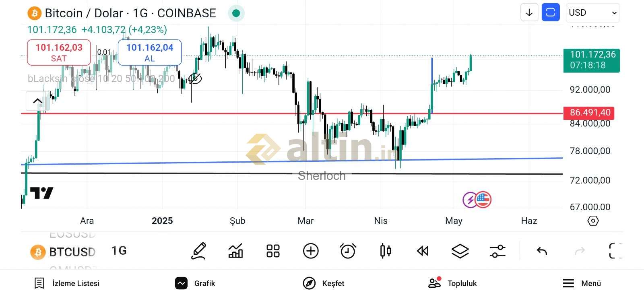Toggle the blue fullscreen chart button

click(x=551, y=12)
